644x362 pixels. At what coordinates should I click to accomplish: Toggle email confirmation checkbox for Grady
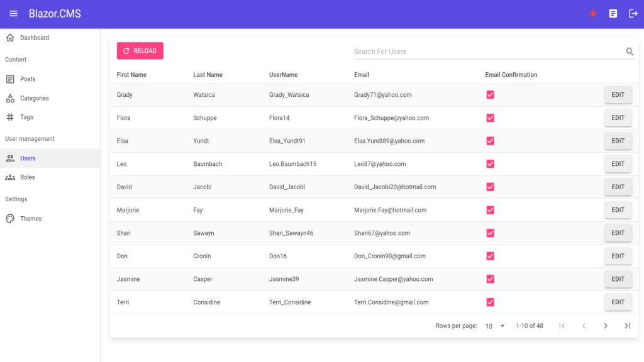pos(491,95)
